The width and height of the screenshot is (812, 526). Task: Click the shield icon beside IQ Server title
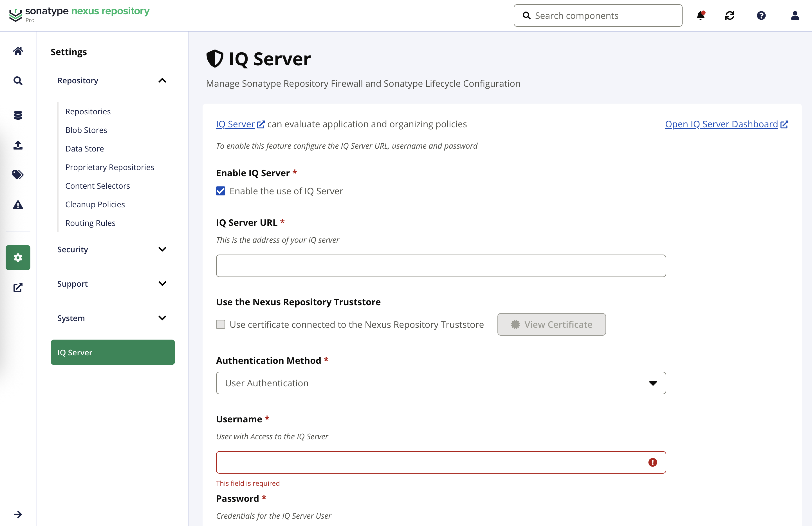tap(215, 59)
